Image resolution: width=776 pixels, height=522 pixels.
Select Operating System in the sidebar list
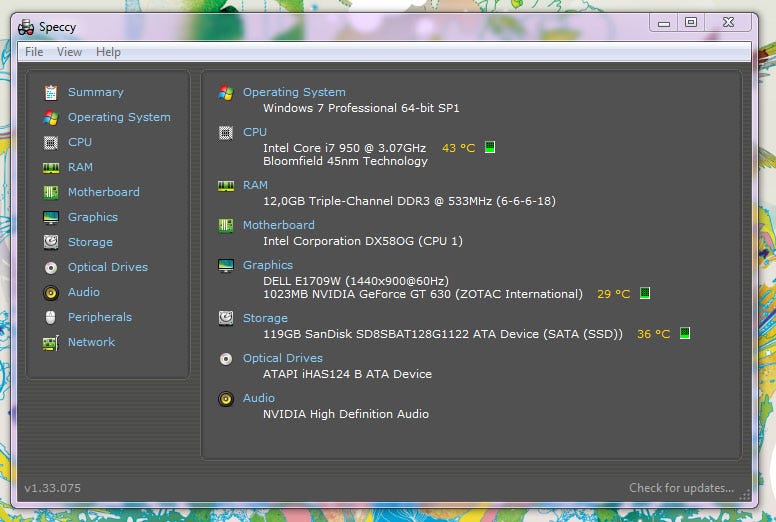coord(119,117)
